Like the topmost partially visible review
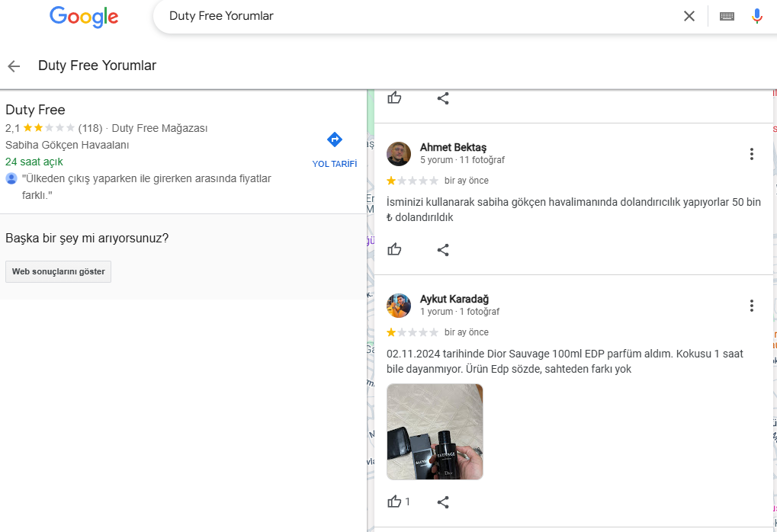 pyautogui.click(x=394, y=98)
